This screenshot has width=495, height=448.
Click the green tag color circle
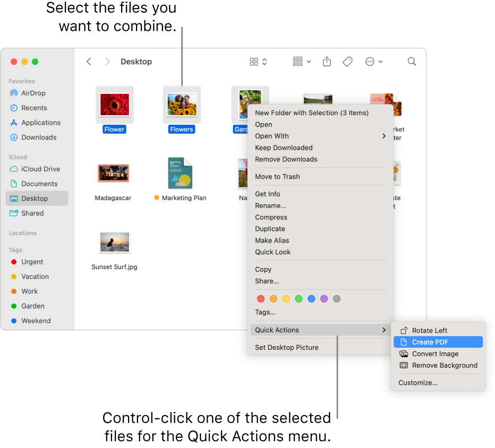pyautogui.click(x=298, y=299)
